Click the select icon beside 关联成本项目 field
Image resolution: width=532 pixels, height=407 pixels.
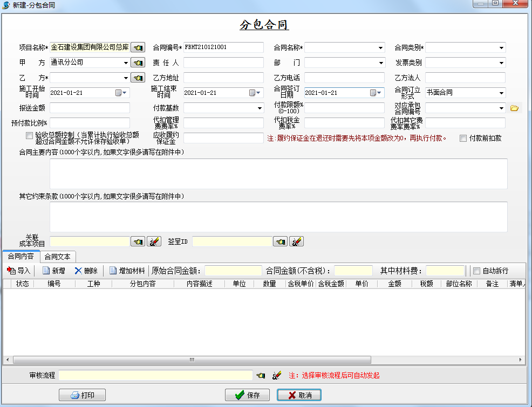(138, 242)
